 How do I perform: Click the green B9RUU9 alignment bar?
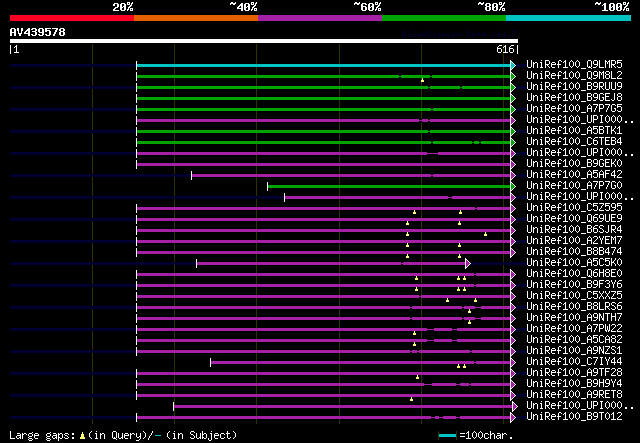click(323, 87)
